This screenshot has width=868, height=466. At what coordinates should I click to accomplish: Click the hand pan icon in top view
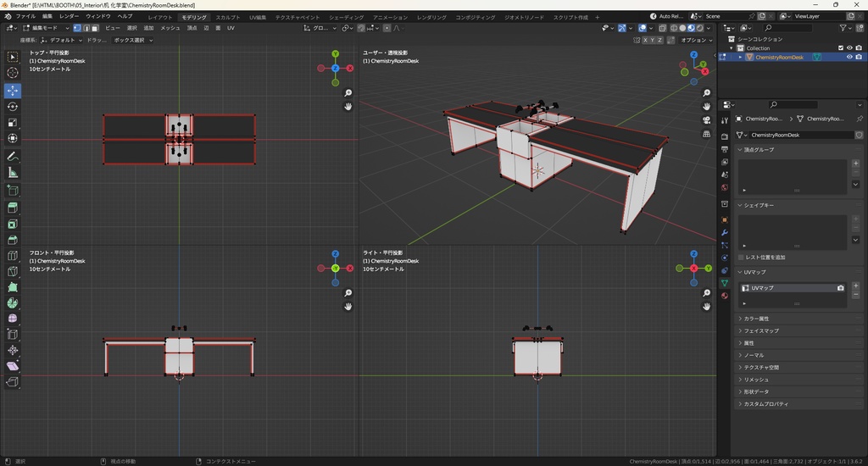[x=348, y=107]
